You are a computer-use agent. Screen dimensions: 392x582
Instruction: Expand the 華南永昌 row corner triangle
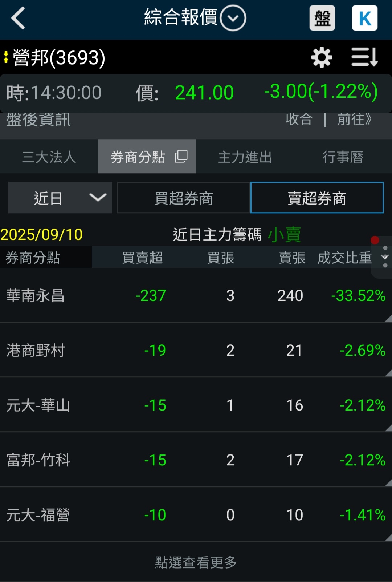(388, 318)
